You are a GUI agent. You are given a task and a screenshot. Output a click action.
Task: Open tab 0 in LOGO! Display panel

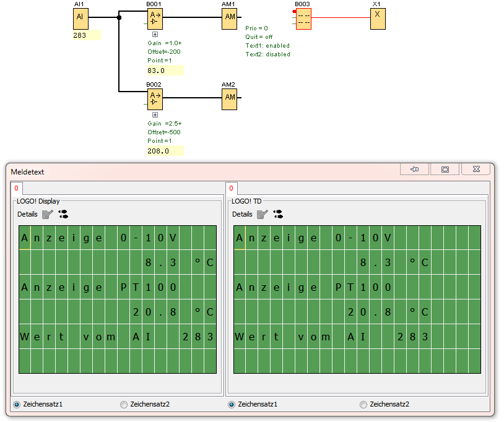pos(17,188)
